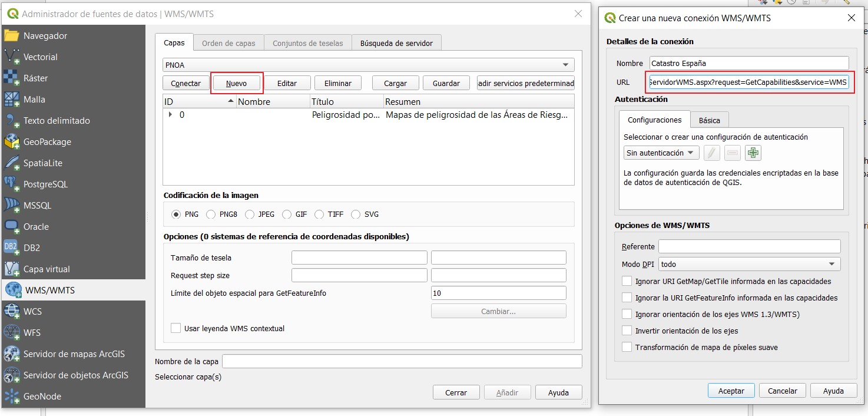Enable Usar leyenda WMS contextual
The image size is (868, 416).
click(x=176, y=328)
